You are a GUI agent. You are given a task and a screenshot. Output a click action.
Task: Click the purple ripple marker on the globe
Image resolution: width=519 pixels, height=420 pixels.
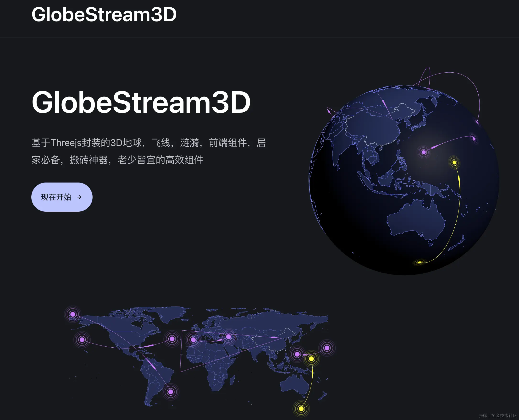pos(424,152)
